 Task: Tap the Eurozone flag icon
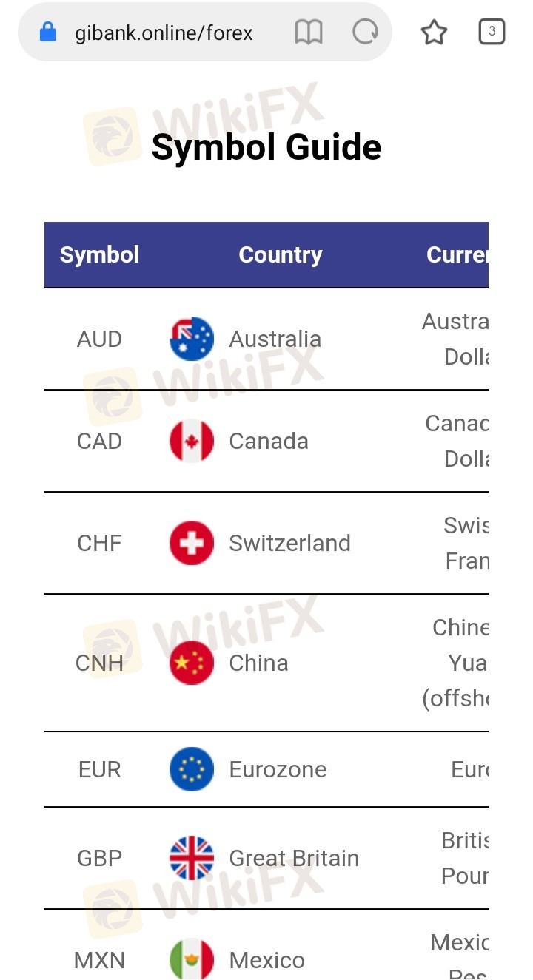point(192,769)
